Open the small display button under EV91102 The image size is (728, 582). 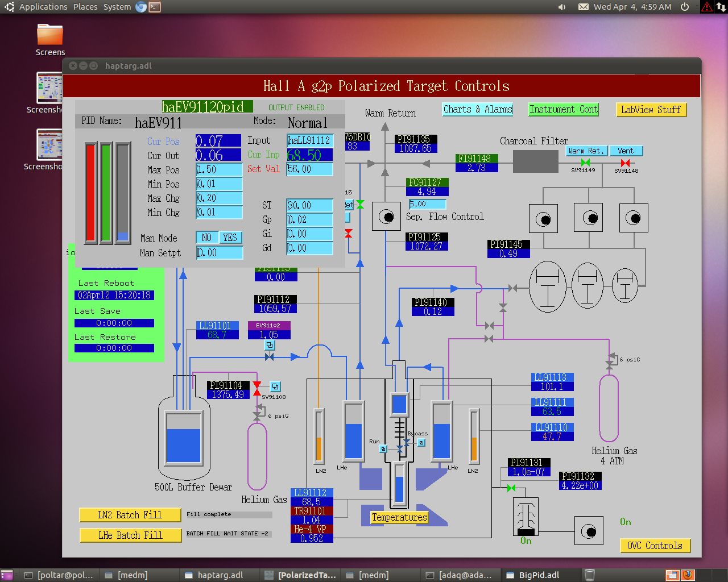pyautogui.click(x=270, y=345)
